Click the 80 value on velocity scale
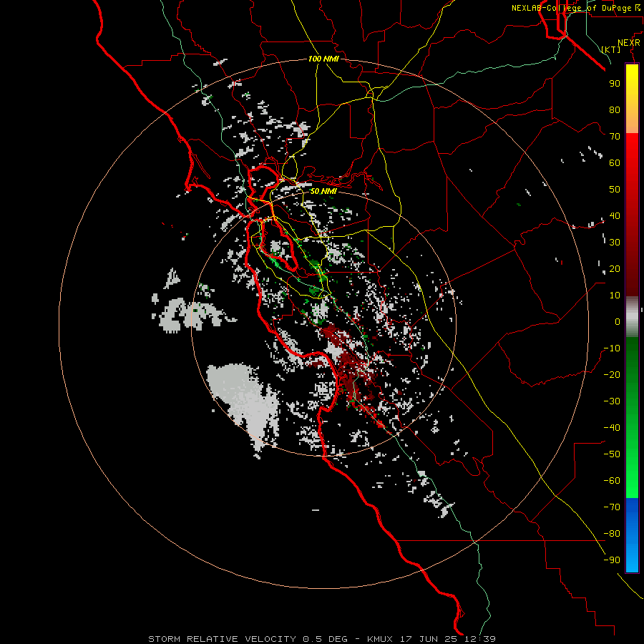This screenshot has height=644, width=644. click(615, 110)
